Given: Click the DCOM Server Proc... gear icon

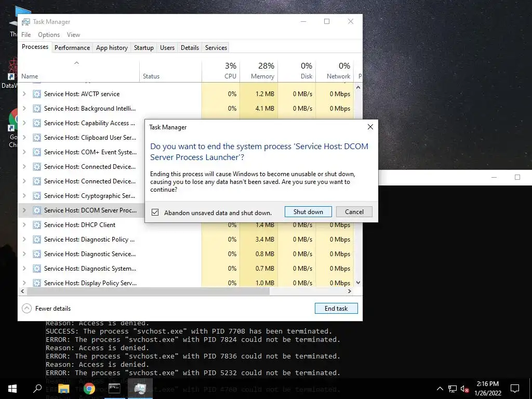Looking at the screenshot, I should (37, 210).
